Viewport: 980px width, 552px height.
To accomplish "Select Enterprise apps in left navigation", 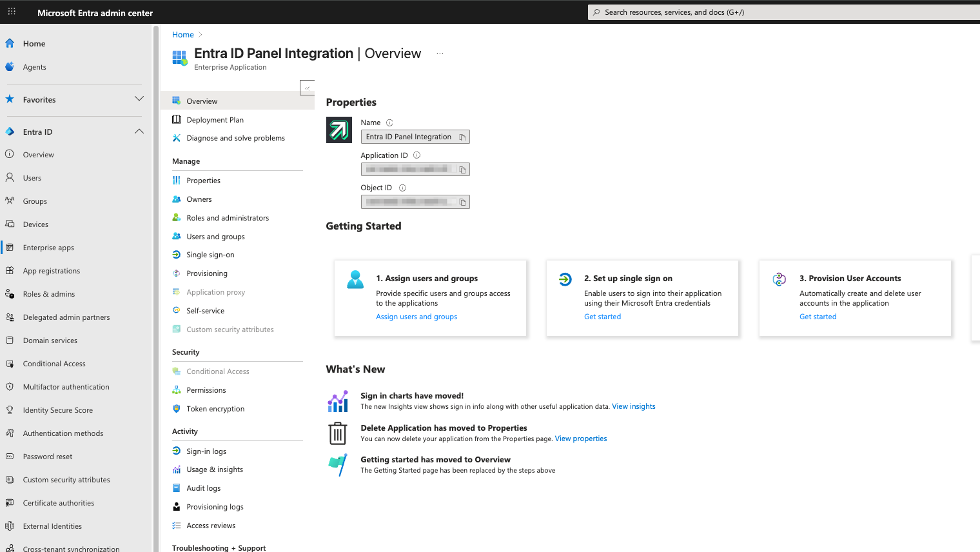I will click(x=48, y=248).
